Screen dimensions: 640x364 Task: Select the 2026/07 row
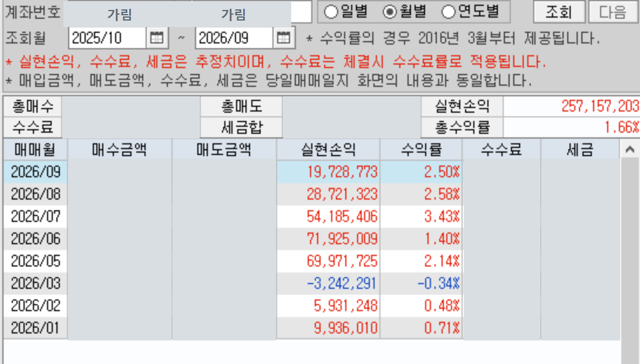(312, 216)
